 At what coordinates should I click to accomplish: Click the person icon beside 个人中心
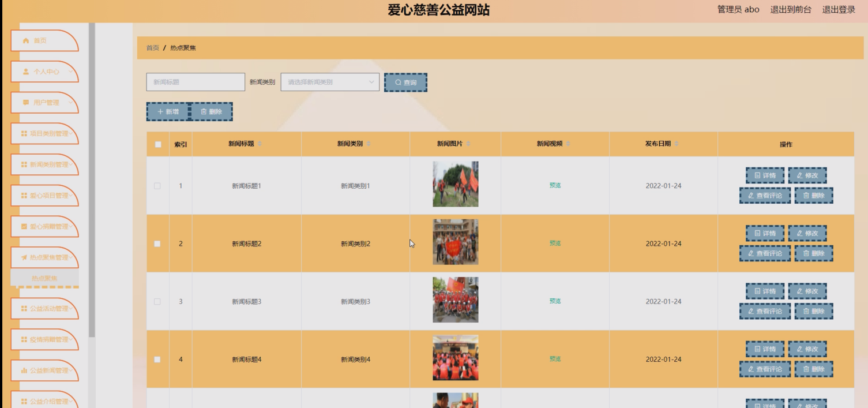click(x=25, y=72)
